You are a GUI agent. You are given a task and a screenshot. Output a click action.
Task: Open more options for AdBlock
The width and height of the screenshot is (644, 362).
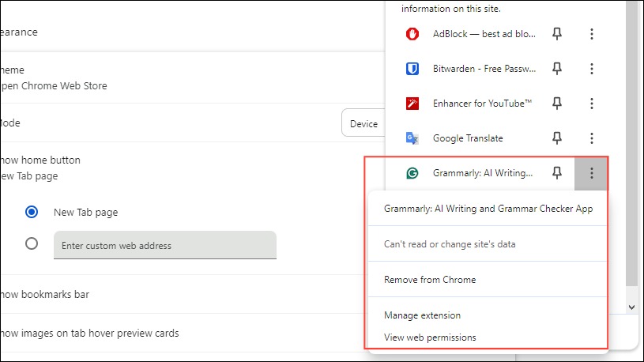pos(591,34)
